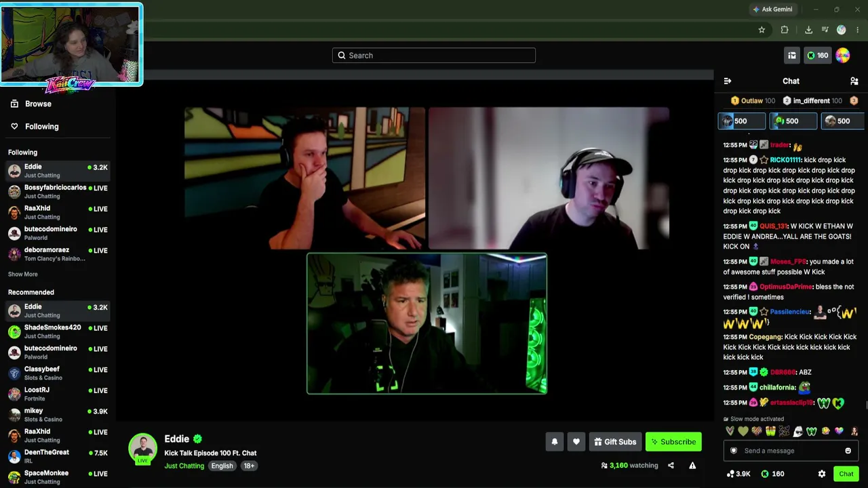Viewport: 868px width, 488px height.
Task: Click the verified badge next to Eddie
Action: 197,439
